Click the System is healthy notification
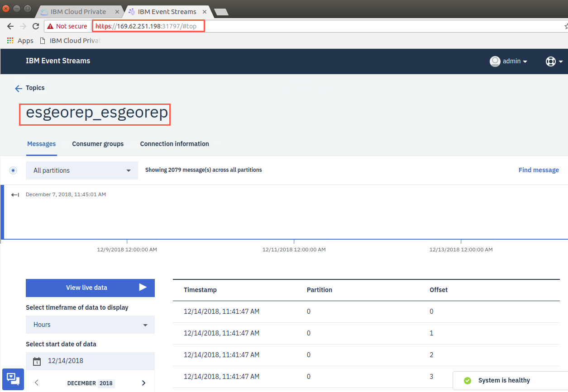This screenshot has width=568, height=392. 510,380
